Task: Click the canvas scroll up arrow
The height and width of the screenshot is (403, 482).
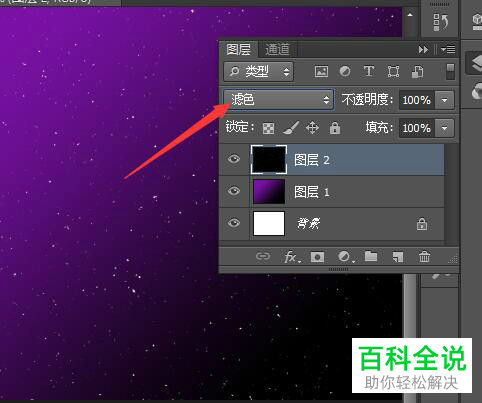Action: [410, 15]
